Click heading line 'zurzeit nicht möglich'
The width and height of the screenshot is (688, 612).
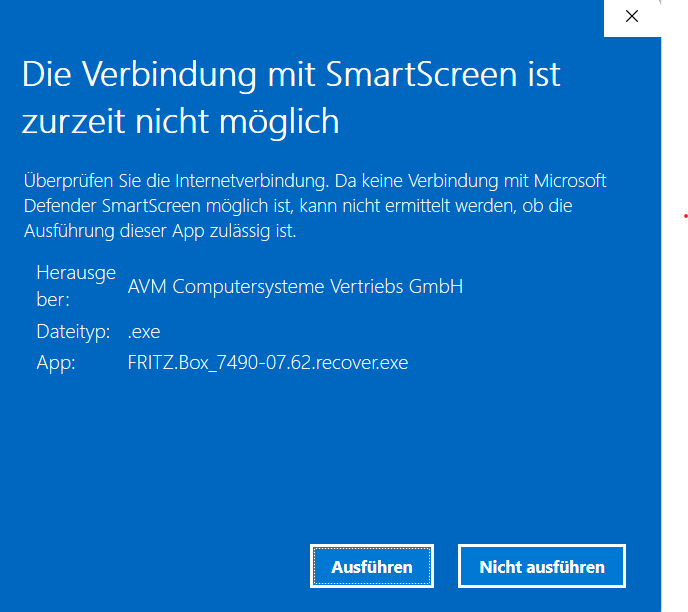click(x=180, y=122)
